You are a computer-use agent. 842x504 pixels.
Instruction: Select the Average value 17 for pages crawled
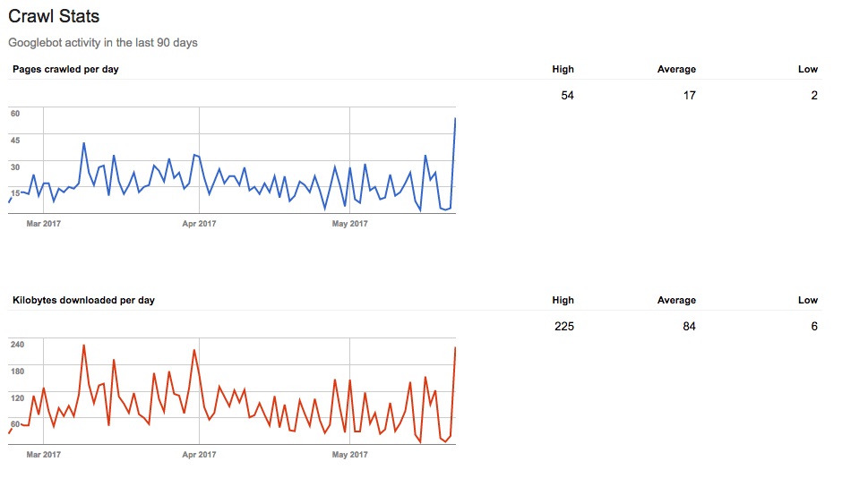tap(689, 96)
